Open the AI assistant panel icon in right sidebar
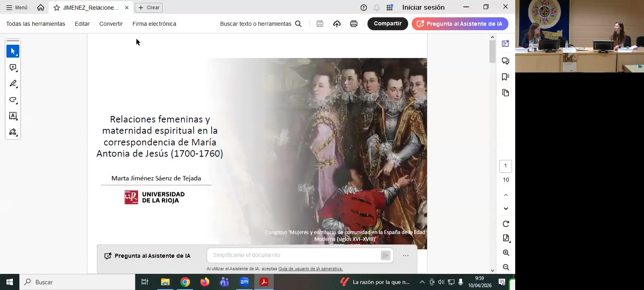 (506, 43)
